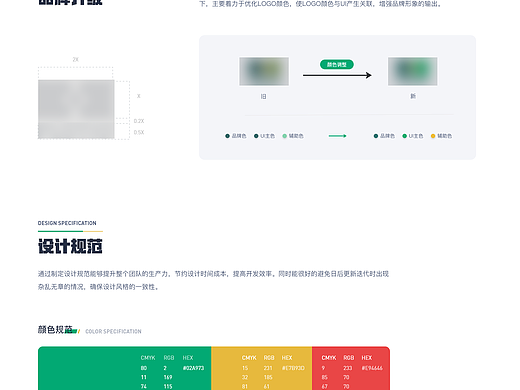This screenshot has width=520, height=390.
Task: Click the black arrow between logo thumbnails
Action: click(337, 75)
